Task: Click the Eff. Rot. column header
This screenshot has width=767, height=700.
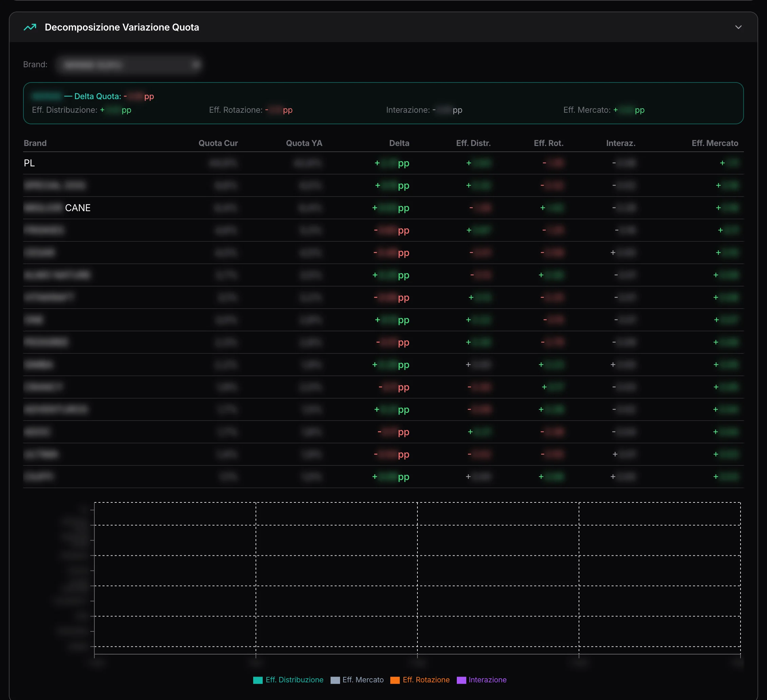Action: (x=548, y=143)
